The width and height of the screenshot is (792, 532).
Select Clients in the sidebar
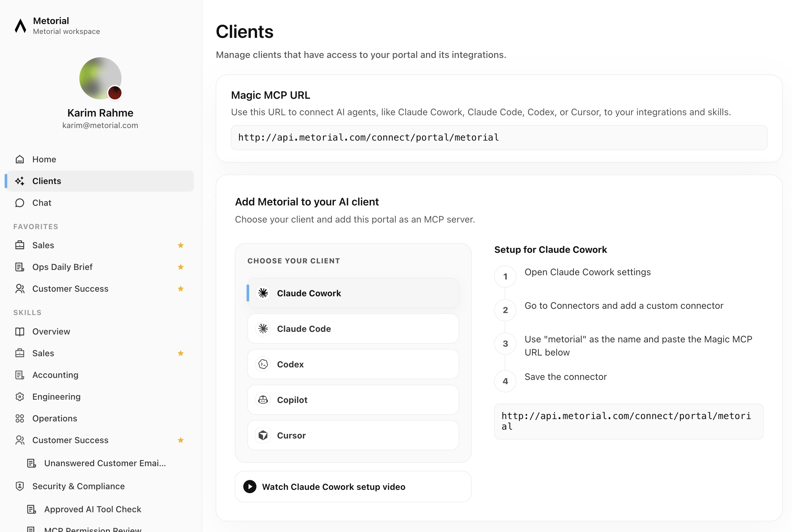click(100, 181)
